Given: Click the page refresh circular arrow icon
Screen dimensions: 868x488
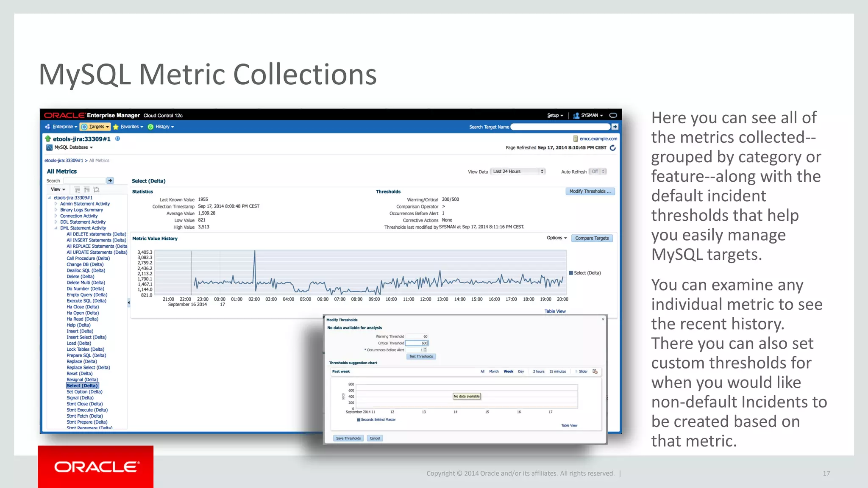Looking at the screenshot, I should [612, 148].
